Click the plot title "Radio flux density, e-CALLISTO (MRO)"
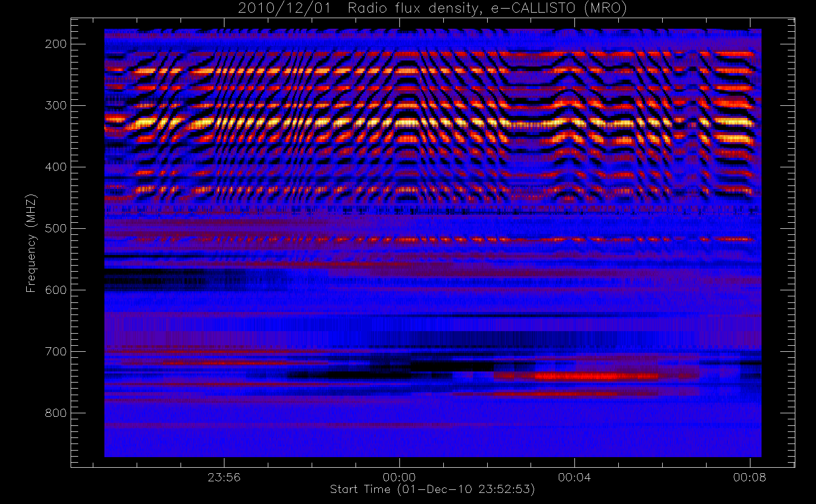This screenshot has height=504, width=816. 487,8
